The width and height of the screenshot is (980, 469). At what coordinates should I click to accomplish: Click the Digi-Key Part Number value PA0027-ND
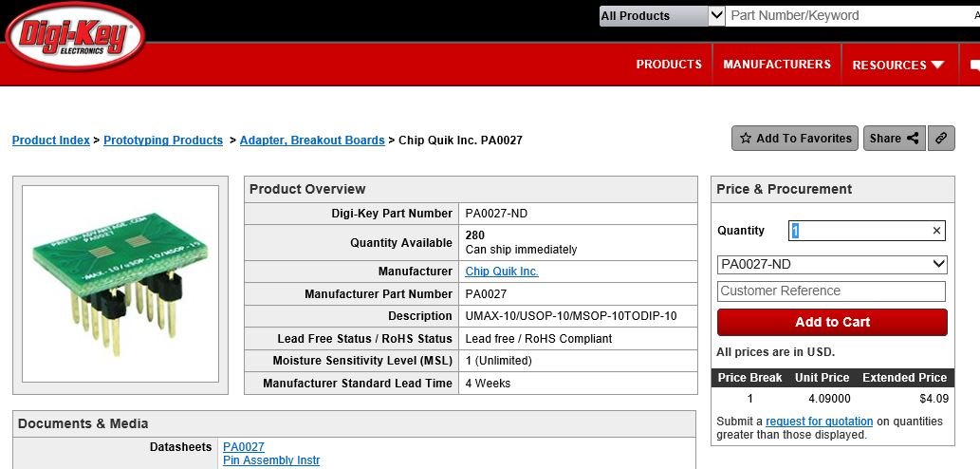[496, 214]
